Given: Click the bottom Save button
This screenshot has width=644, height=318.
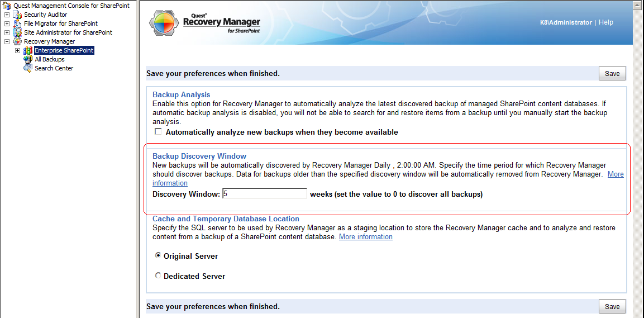Looking at the screenshot, I should 612,307.
